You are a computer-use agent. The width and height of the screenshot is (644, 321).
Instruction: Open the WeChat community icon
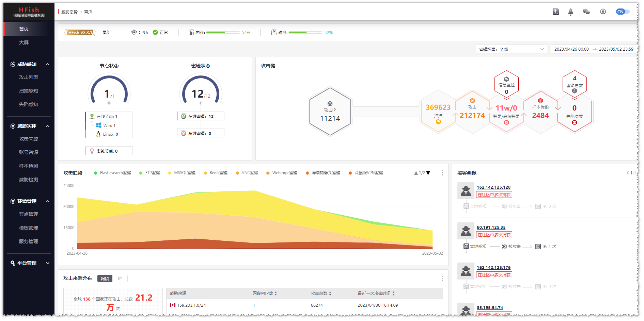click(x=586, y=12)
